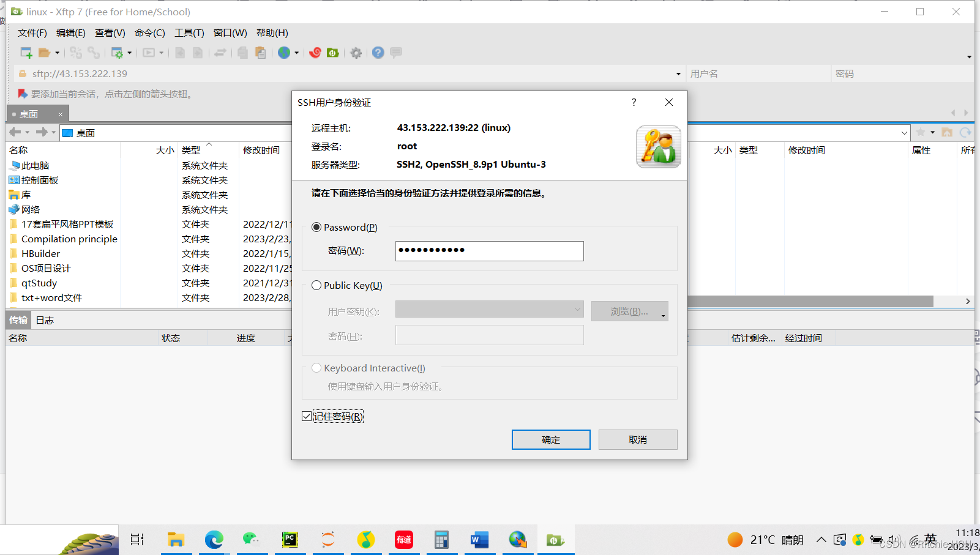The image size is (980, 555).
Task: Expand the globe encoding dropdown arrow
Action: (296, 53)
